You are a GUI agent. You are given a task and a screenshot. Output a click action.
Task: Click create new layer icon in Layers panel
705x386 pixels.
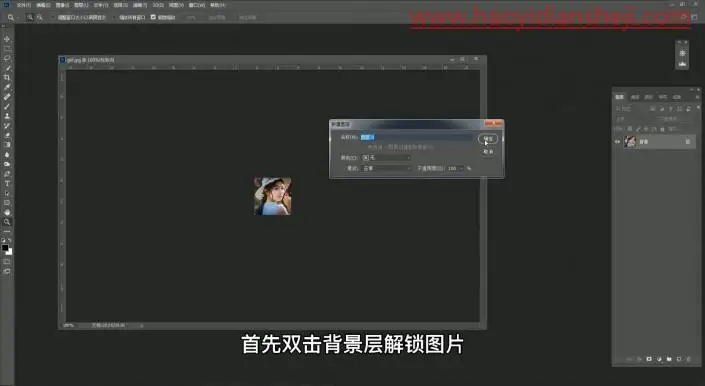(x=679, y=359)
